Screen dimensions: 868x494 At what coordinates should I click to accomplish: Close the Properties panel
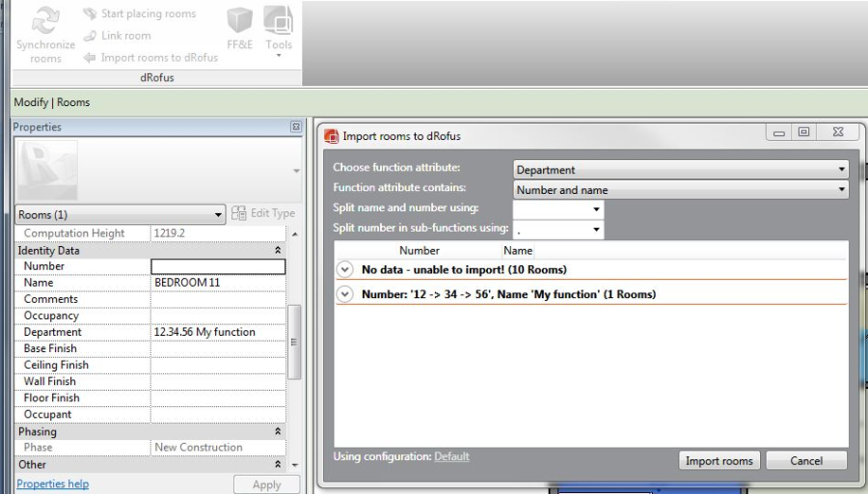click(297, 127)
